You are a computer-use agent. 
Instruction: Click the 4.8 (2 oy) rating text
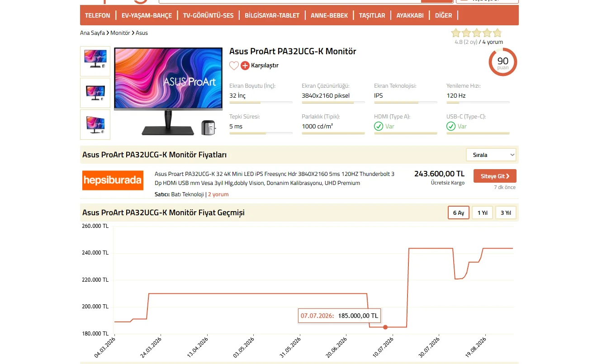(x=466, y=42)
